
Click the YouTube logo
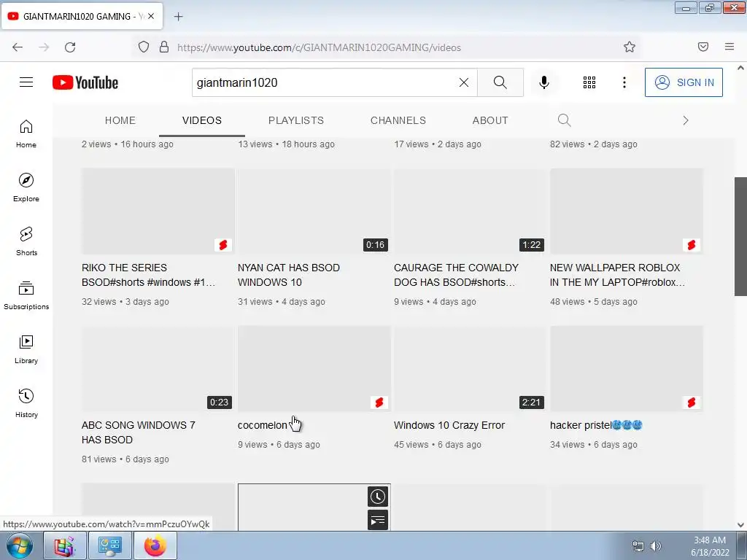click(85, 82)
